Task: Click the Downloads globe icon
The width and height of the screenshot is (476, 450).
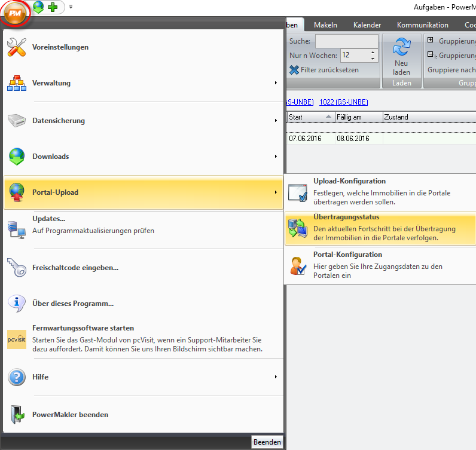Action: click(x=17, y=156)
